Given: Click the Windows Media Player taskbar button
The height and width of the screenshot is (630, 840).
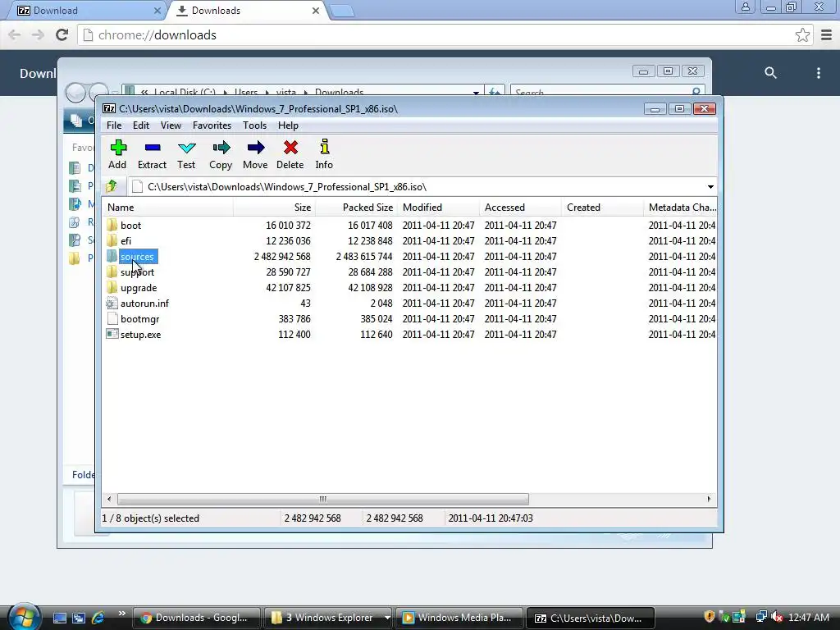Looking at the screenshot, I should point(460,618).
